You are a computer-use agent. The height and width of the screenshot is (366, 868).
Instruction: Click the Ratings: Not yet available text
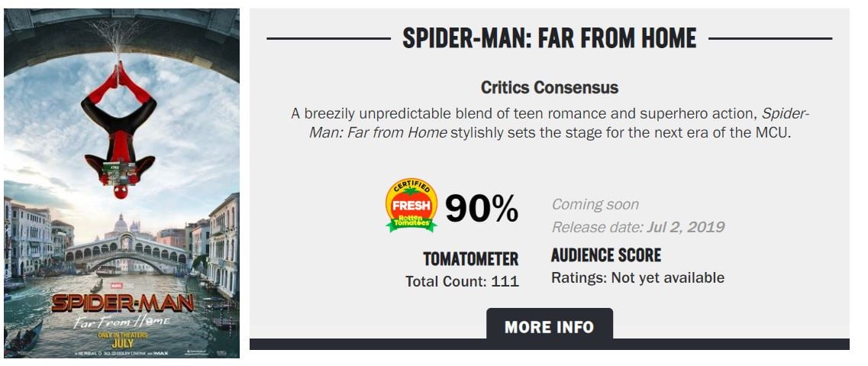637,278
